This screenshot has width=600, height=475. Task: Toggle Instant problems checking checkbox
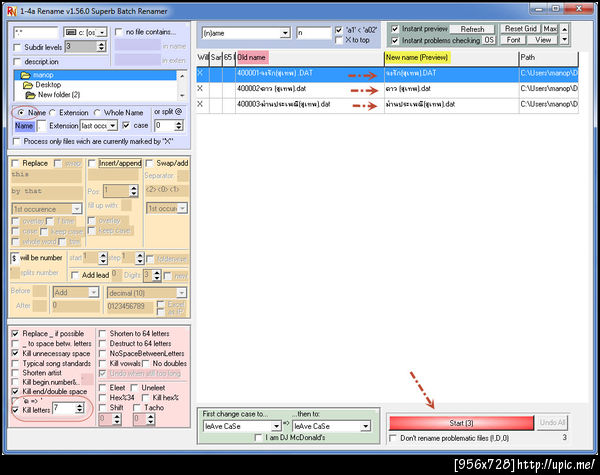point(395,41)
